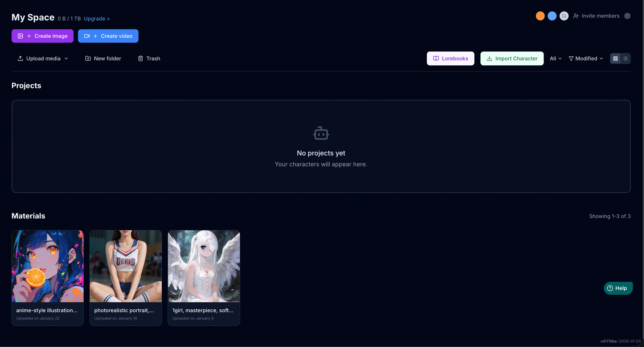Click the robot icon in empty projects area
The height and width of the screenshot is (347, 644).
[x=321, y=133]
